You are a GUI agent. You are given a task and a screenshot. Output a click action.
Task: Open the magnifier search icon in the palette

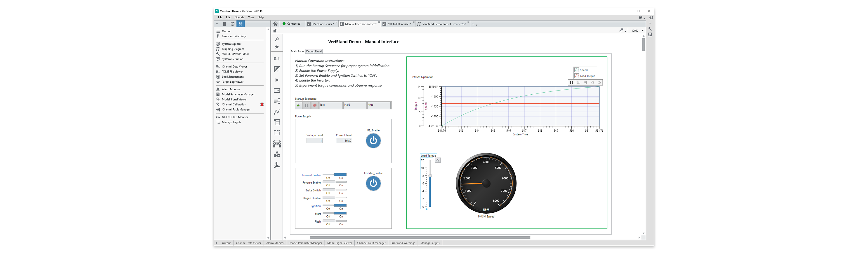pos(277,39)
